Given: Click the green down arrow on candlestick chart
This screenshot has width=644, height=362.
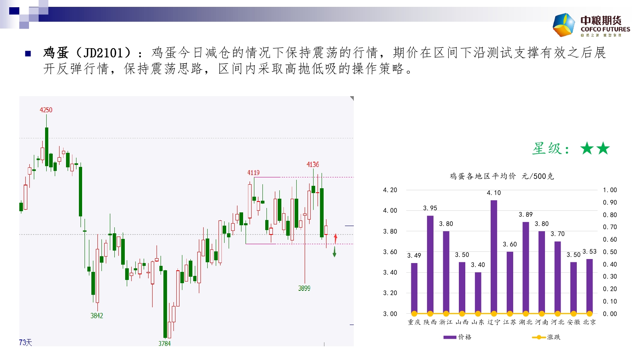Looking at the screenshot, I should point(334,252).
